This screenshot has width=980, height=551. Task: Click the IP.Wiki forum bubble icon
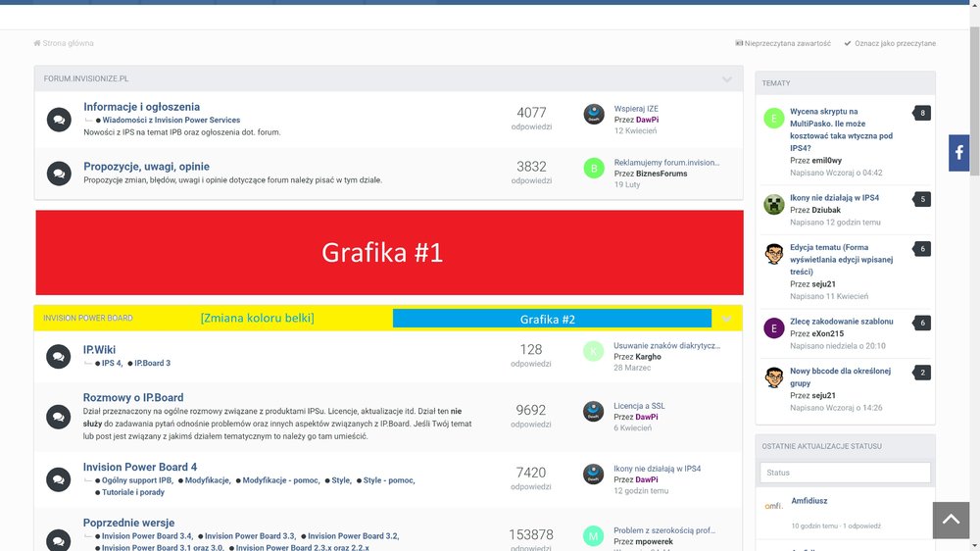point(59,356)
